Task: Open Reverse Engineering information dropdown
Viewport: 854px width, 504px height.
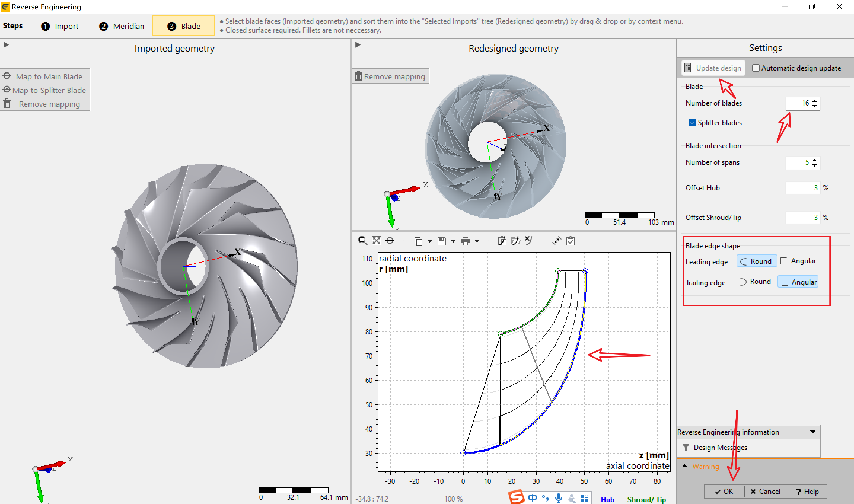Action: (x=812, y=432)
